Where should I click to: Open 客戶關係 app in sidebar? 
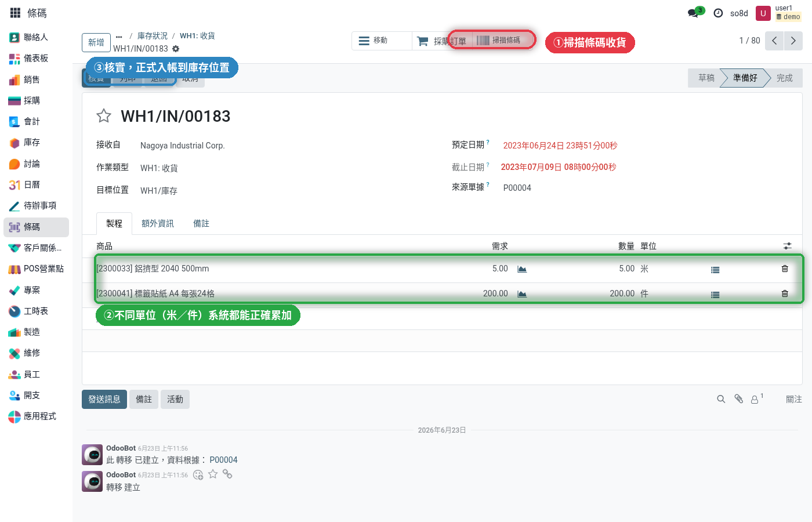point(36,248)
